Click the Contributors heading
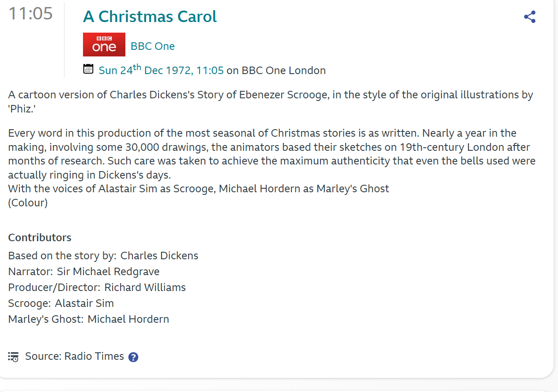 [40, 238]
